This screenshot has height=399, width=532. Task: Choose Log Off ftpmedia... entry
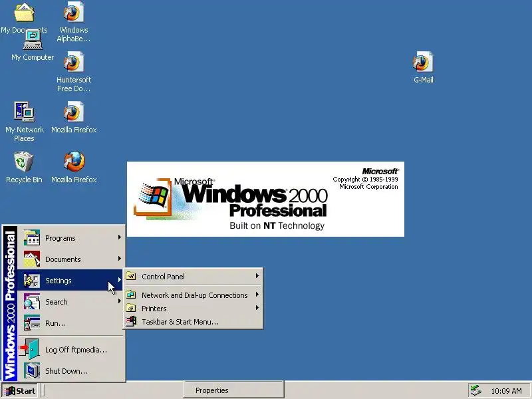tap(70, 350)
